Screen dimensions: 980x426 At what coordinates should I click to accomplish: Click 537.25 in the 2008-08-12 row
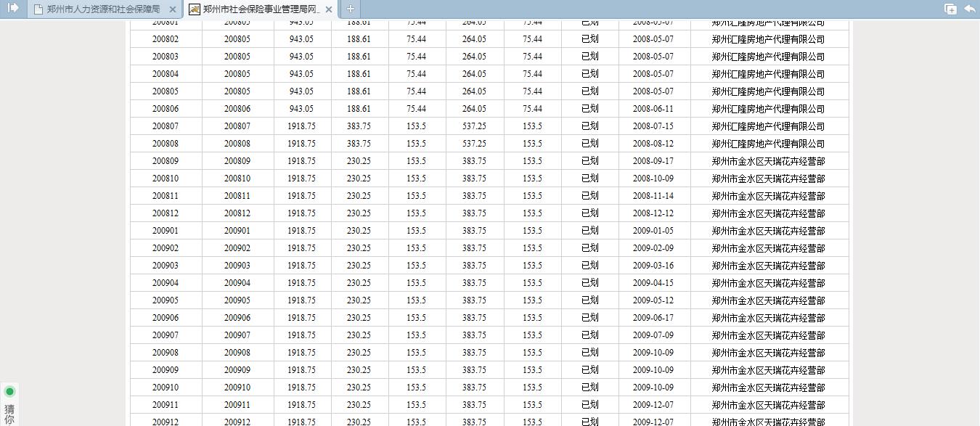coord(474,144)
